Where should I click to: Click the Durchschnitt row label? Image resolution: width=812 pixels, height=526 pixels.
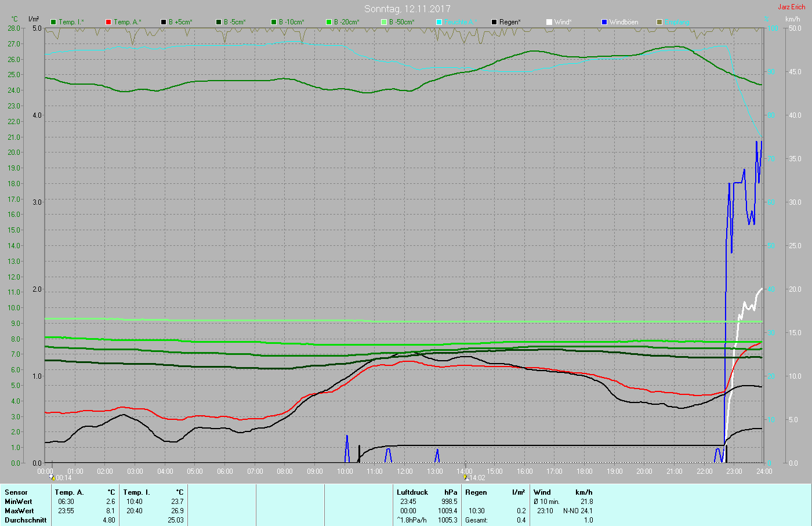point(26,520)
